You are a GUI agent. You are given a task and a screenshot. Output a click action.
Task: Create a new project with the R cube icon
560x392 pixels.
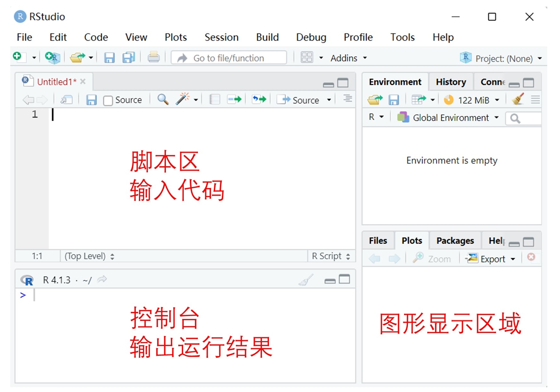click(53, 58)
